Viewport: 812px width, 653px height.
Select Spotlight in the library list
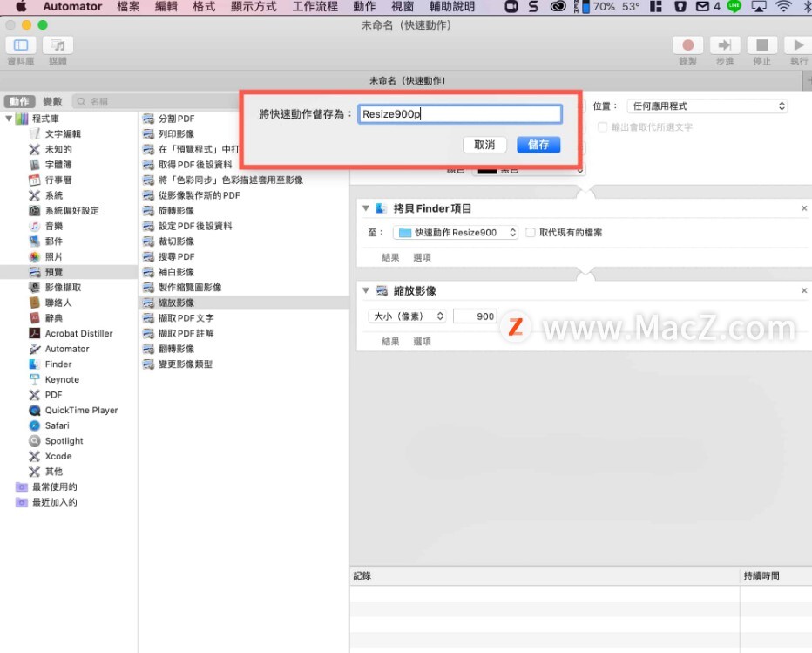[x=64, y=440]
